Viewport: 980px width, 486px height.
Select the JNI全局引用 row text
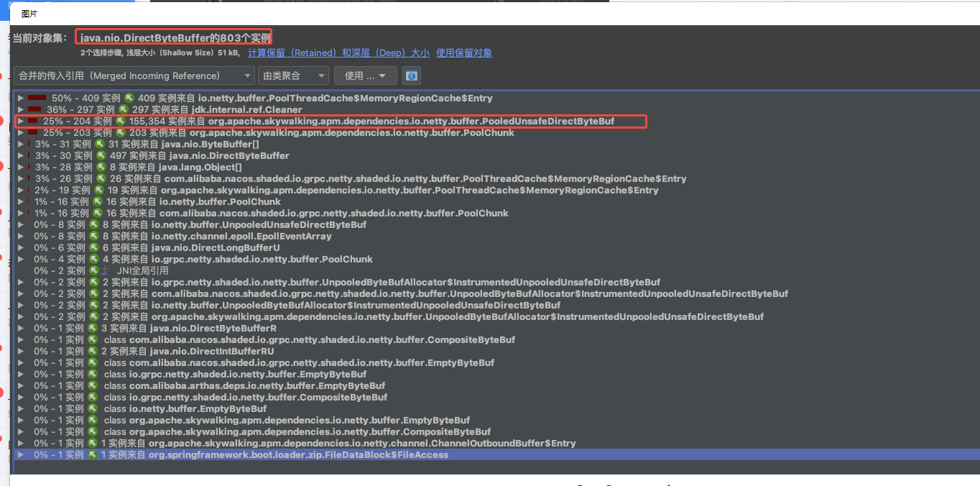point(143,270)
